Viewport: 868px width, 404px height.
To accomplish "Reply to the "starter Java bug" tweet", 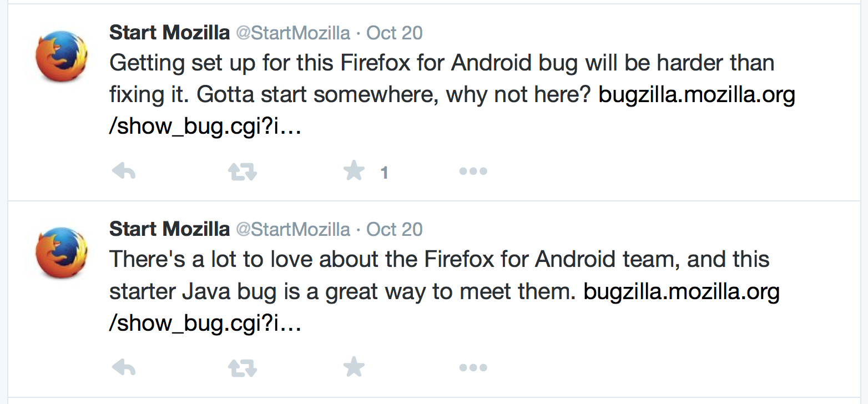I will 124,367.
